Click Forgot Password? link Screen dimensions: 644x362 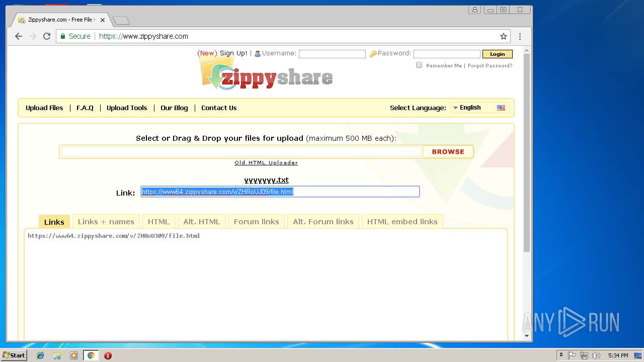tap(490, 66)
